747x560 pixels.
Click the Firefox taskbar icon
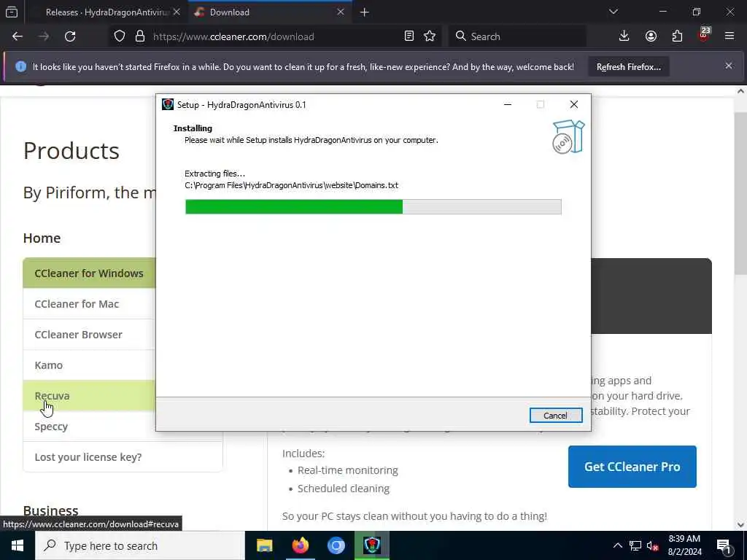tap(300, 545)
